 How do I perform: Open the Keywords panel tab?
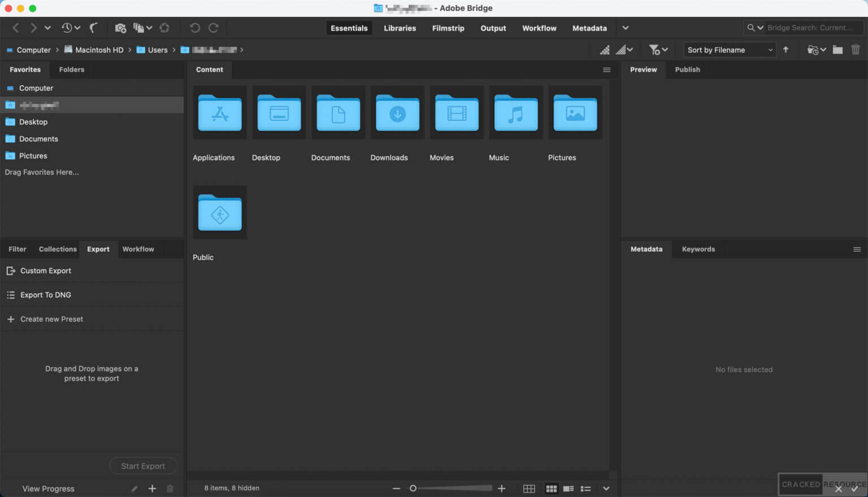coord(698,249)
